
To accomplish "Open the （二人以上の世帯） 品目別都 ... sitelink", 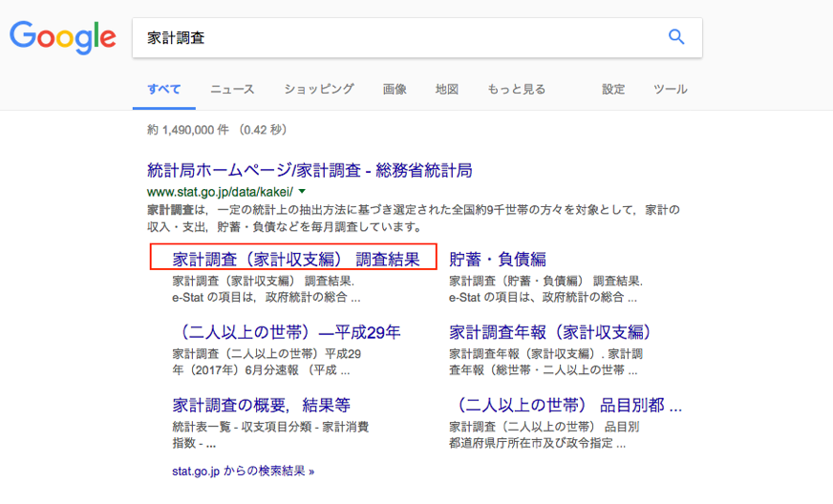I will click(566, 406).
